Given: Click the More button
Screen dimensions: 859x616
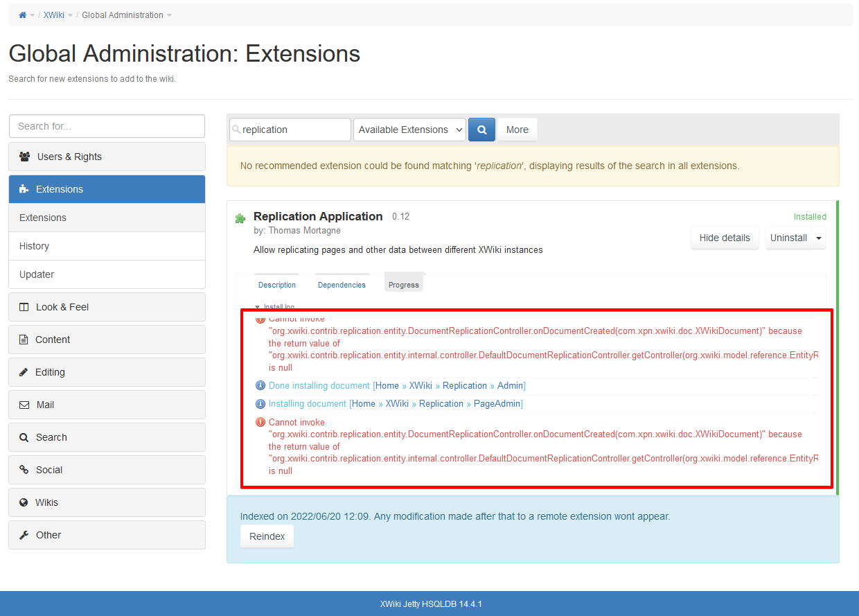Looking at the screenshot, I should coord(517,130).
